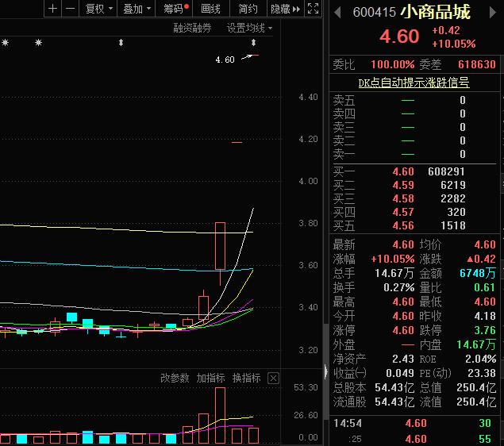Viewport: 504px width, 446px height.
Task: Click buy-two price 4.59
Action: coord(403,185)
